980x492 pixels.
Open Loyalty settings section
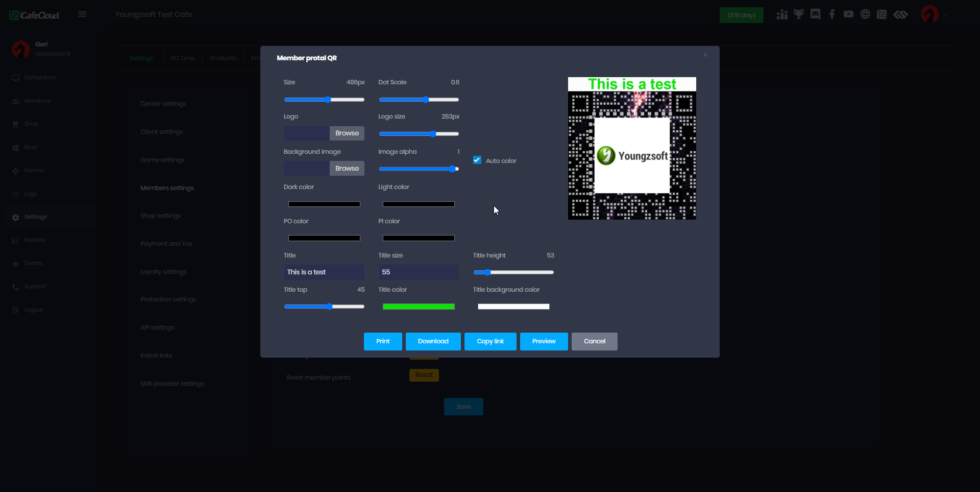[164, 272]
